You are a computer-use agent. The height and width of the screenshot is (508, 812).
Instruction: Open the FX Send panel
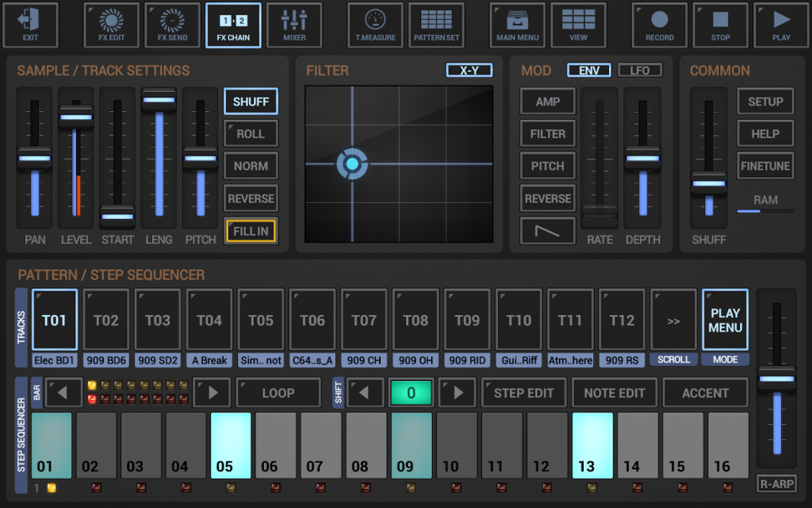point(172,25)
